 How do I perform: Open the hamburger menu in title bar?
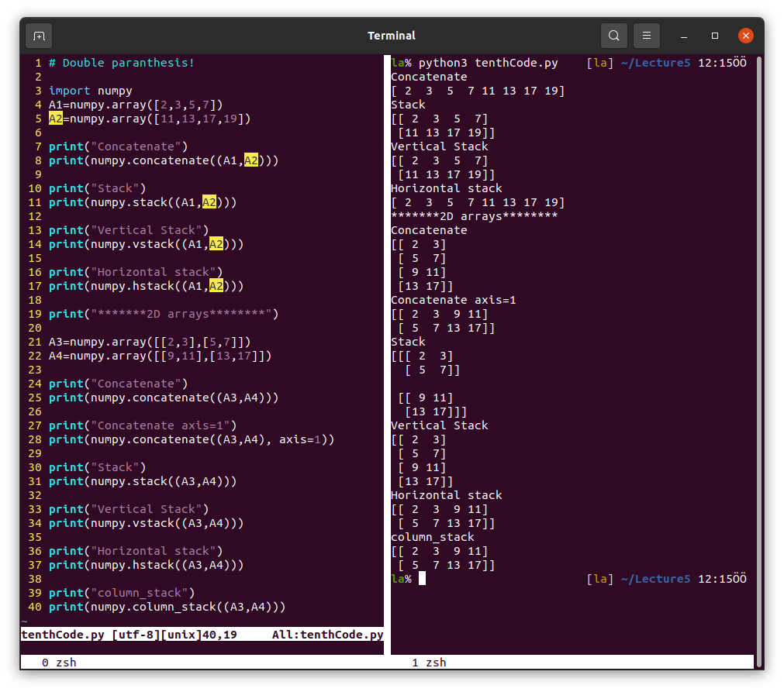click(x=646, y=36)
